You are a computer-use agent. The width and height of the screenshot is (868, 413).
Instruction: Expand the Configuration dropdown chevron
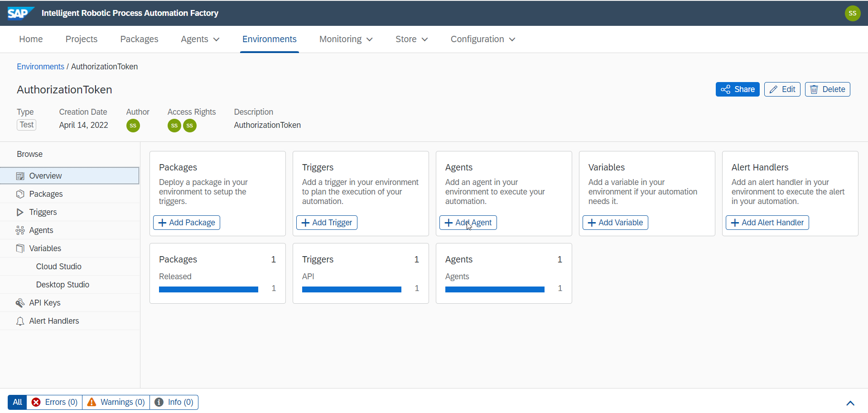coord(512,39)
